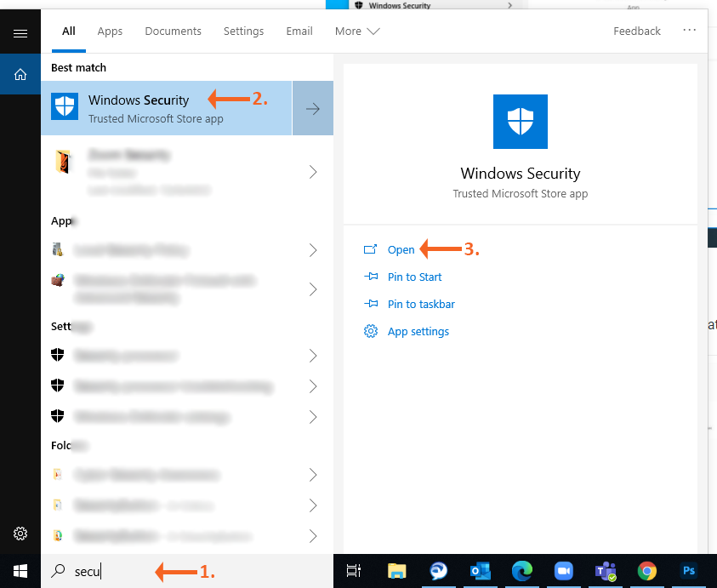Expand the More filter dropdown

click(356, 31)
